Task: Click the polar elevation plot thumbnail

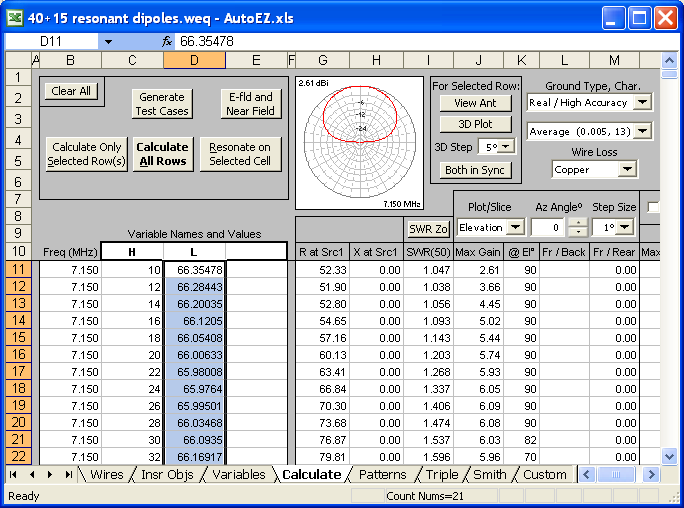Action: (x=360, y=140)
